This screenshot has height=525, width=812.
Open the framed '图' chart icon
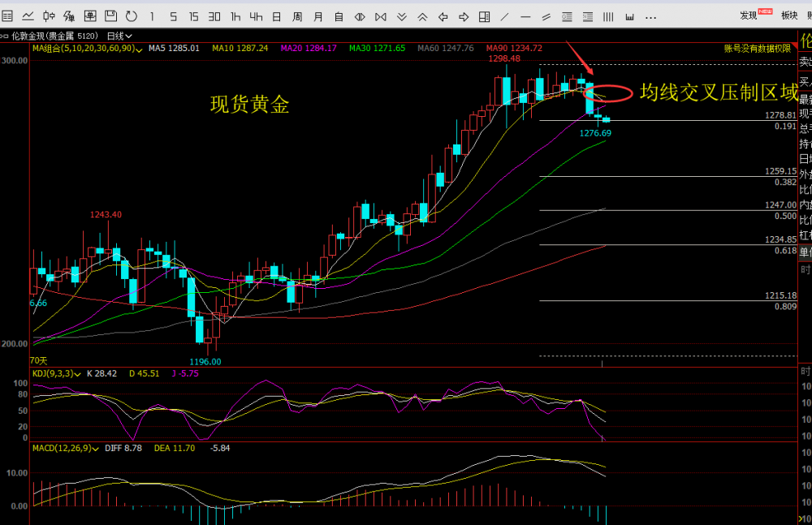click(x=90, y=16)
